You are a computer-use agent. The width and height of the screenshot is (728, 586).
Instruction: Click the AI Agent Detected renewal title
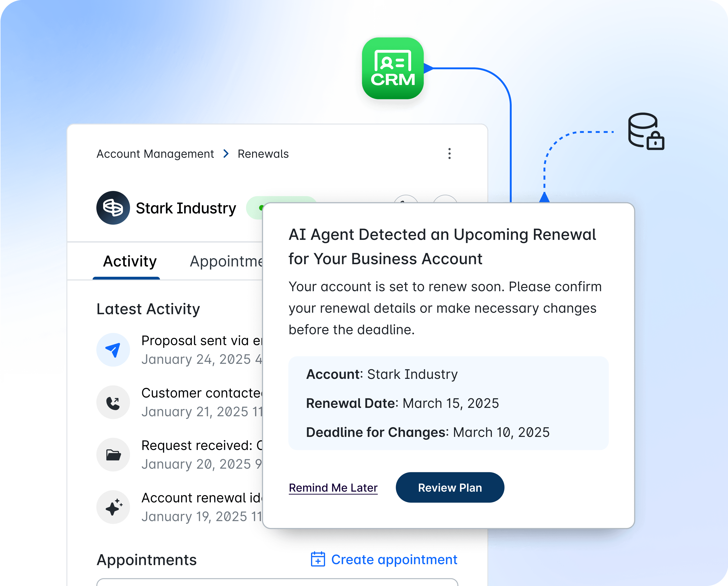point(442,247)
